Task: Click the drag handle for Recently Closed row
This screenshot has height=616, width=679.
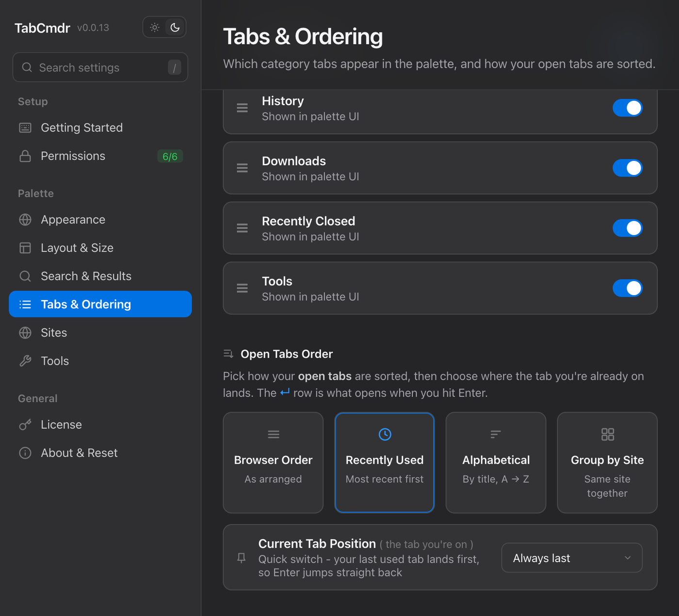Action: (242, 228)
